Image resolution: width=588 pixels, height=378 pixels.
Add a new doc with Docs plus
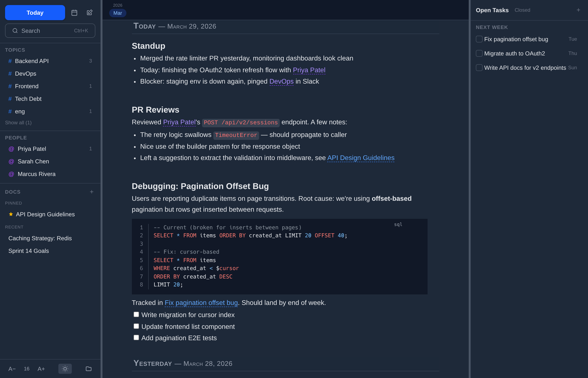[x=92, y=192]
